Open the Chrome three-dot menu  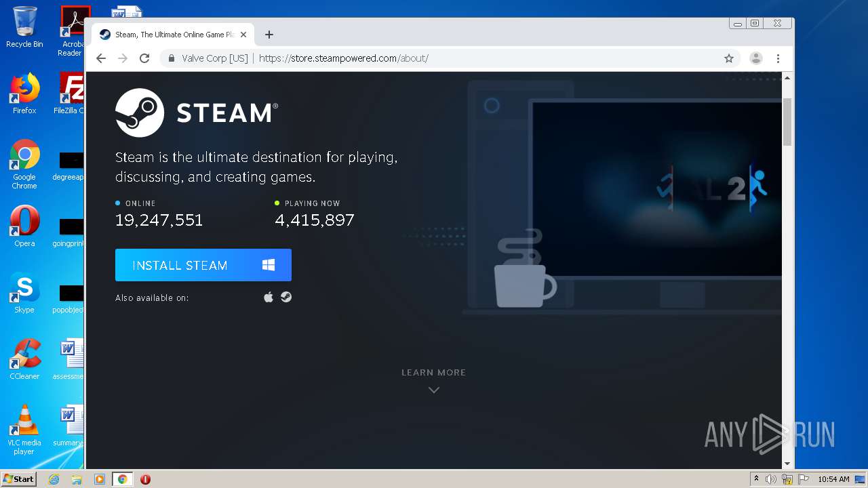click(x=778, y=58)
